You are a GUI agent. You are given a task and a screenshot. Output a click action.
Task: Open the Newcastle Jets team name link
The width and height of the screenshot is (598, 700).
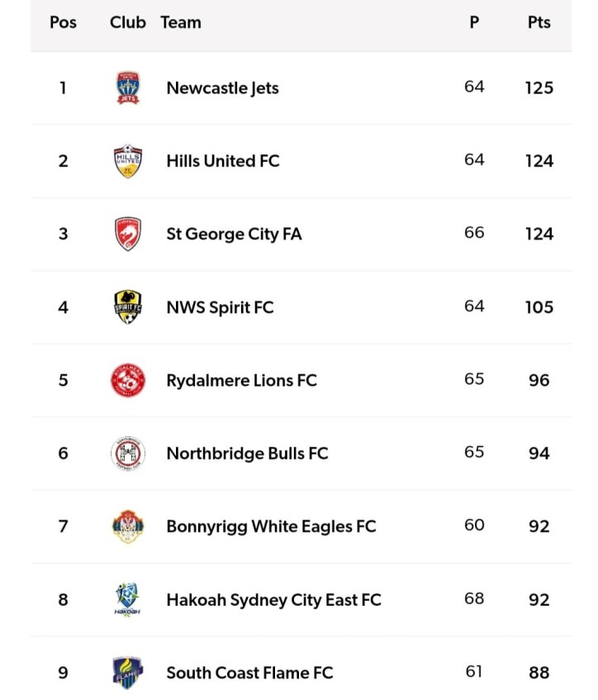[222, 88]
